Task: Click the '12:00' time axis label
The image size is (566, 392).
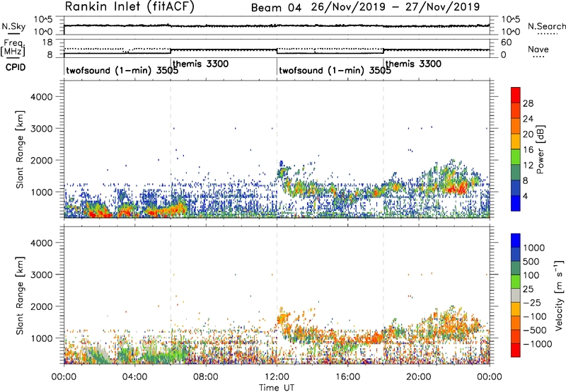Action: 277,377
